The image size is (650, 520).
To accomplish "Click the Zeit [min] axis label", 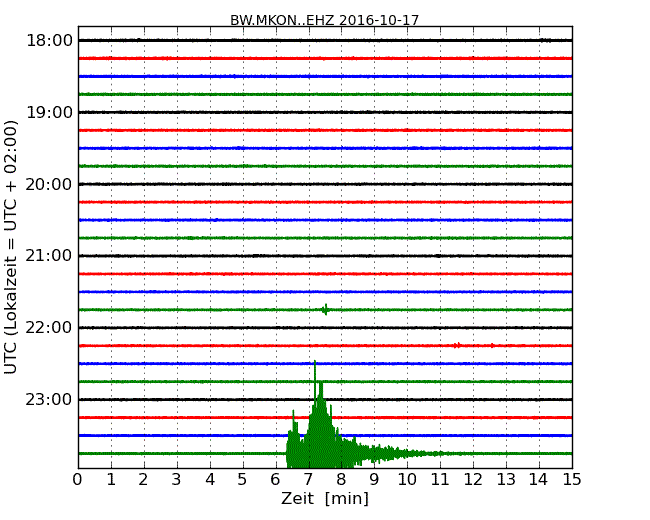I will click(x=325, y=498).
